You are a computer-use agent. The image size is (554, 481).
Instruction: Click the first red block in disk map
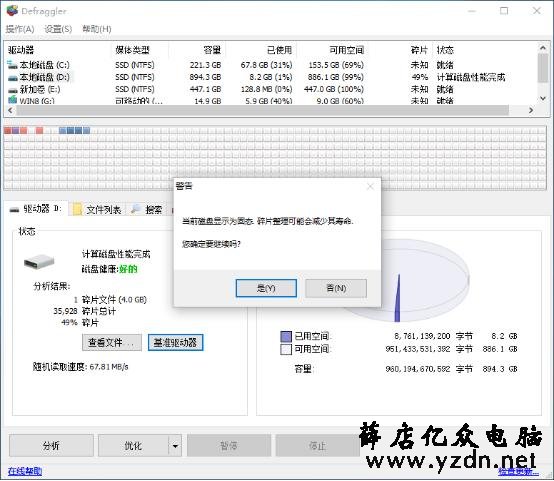7,130
